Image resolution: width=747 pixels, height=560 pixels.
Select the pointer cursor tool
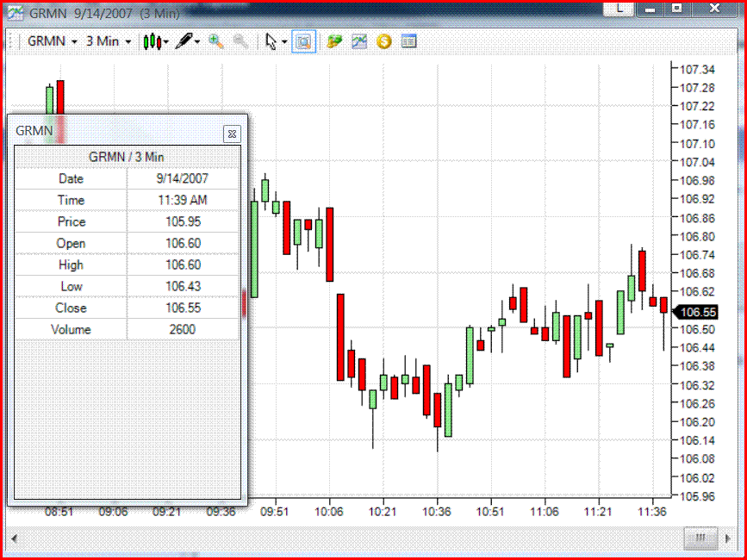point(271,41)
